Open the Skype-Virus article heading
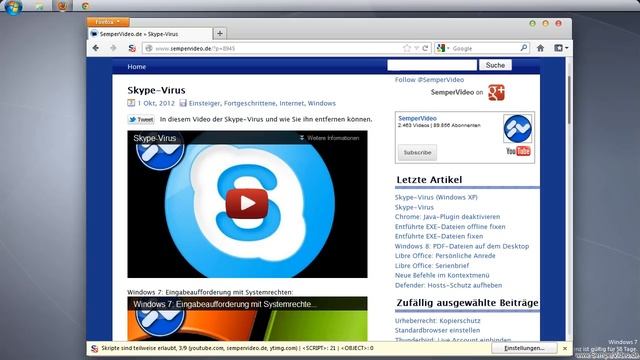Viewport: 640px width, 360px height. (156, 90)
